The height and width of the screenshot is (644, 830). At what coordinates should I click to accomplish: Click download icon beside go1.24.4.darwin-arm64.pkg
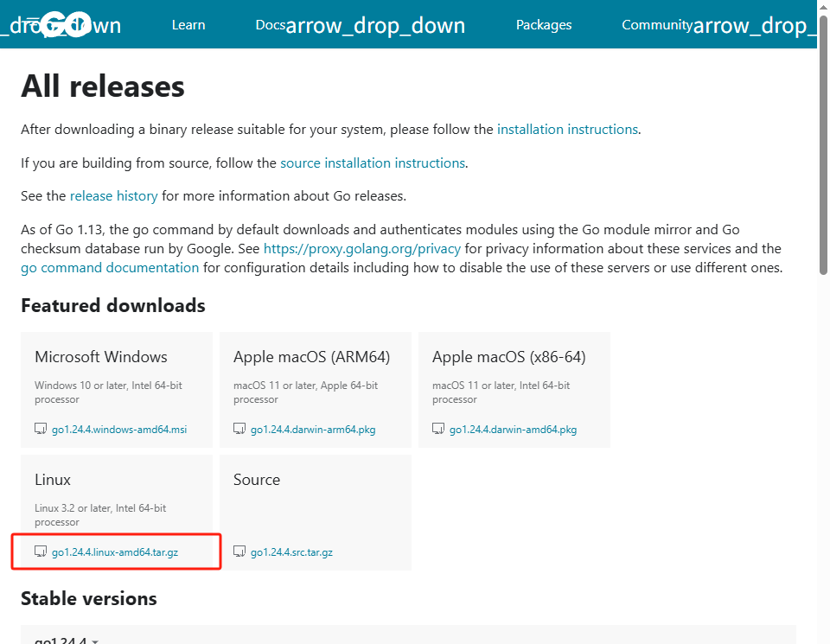(239, 429)
